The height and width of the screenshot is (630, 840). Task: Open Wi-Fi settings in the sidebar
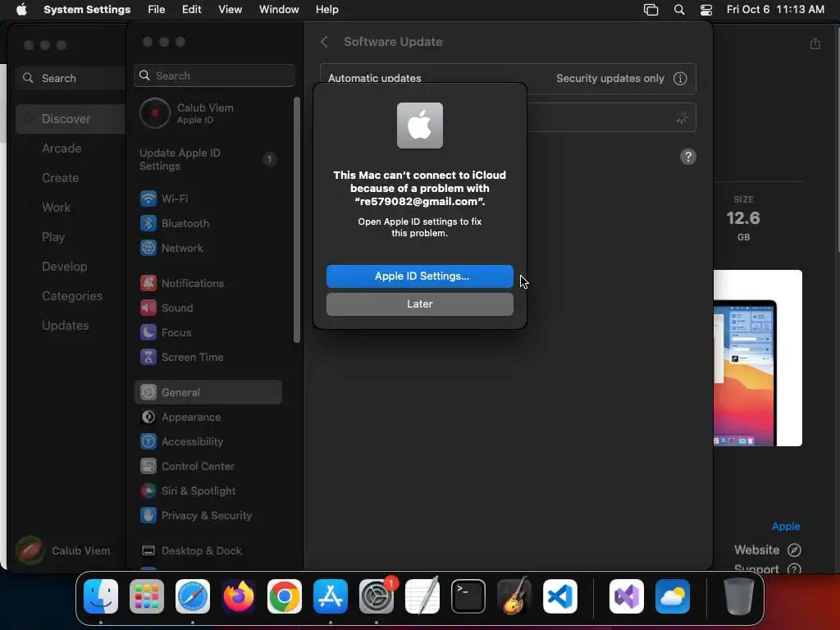click(208, 199)
